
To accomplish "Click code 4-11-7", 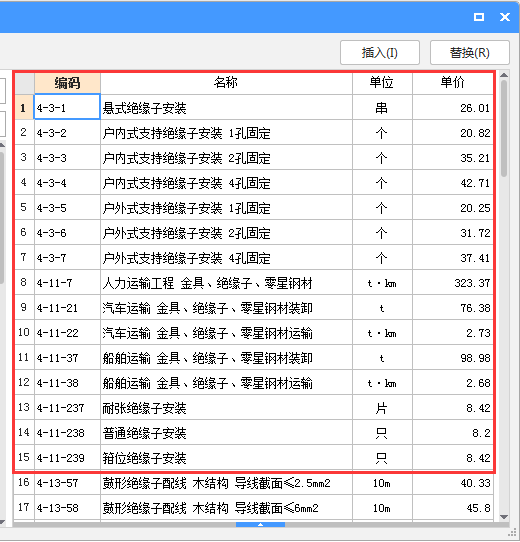I will click(55, 283).
